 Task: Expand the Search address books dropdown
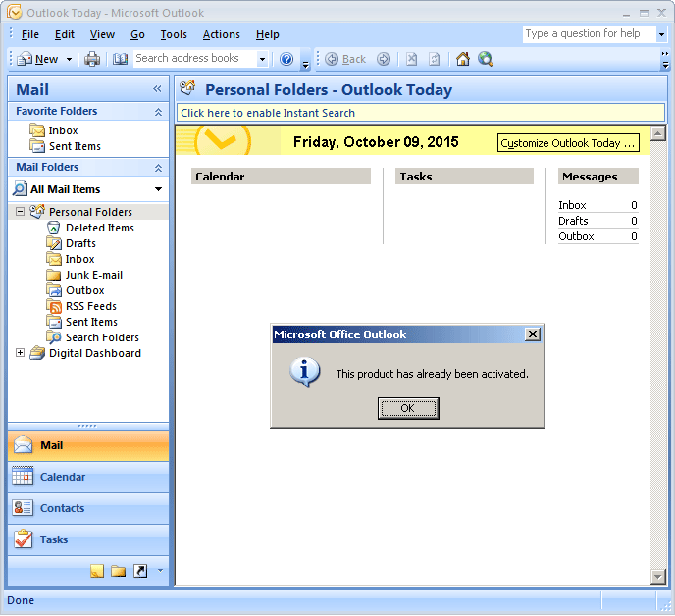click(x=262, y=59)
